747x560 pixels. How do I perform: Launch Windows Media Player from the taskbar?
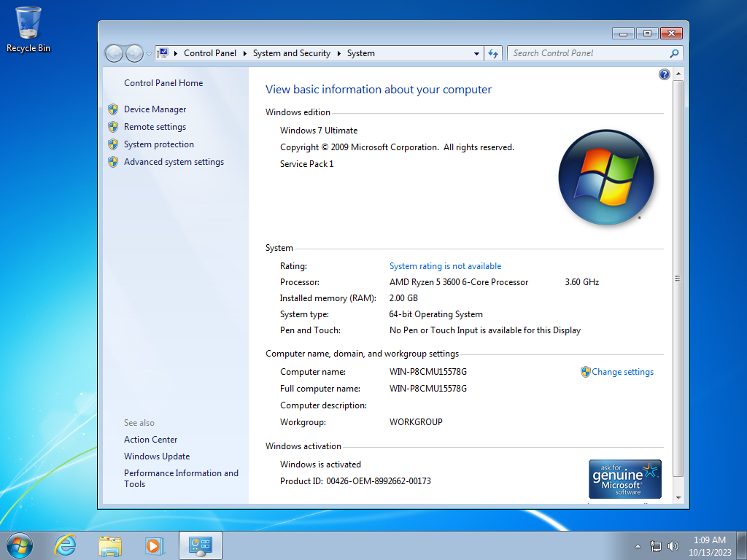(x=155, y=545)
